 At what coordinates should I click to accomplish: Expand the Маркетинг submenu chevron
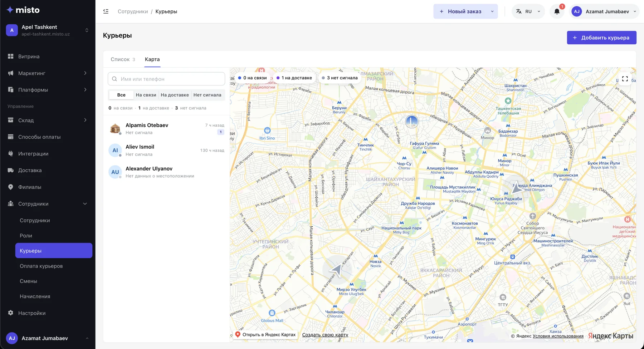pos(85,73)
